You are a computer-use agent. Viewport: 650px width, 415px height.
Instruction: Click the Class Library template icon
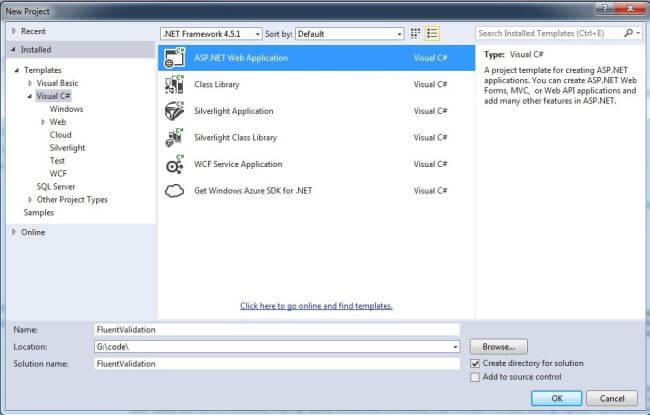[x=175, y=85]
